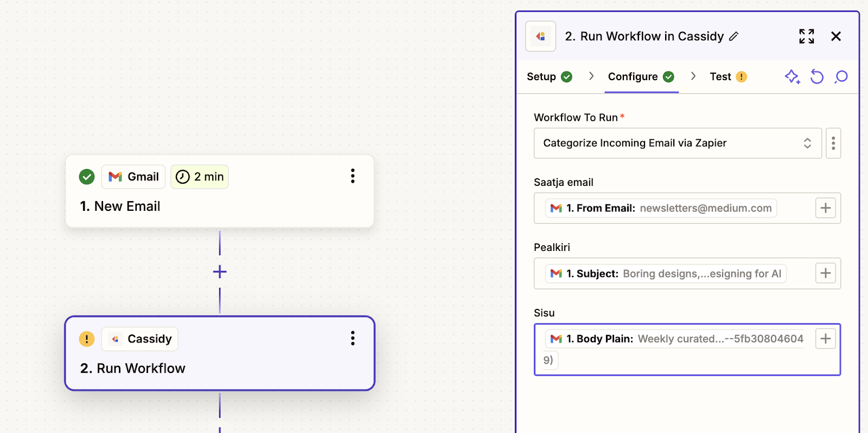The height and width of the screenshot is (433, 868).
Task: Open the three-dot menu beside Workflow To Run
Action: pos(833,143)
